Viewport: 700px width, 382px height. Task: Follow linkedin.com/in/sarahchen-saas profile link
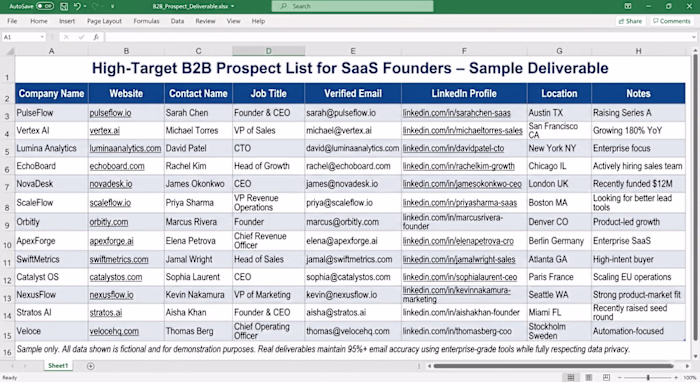(457, 113)
